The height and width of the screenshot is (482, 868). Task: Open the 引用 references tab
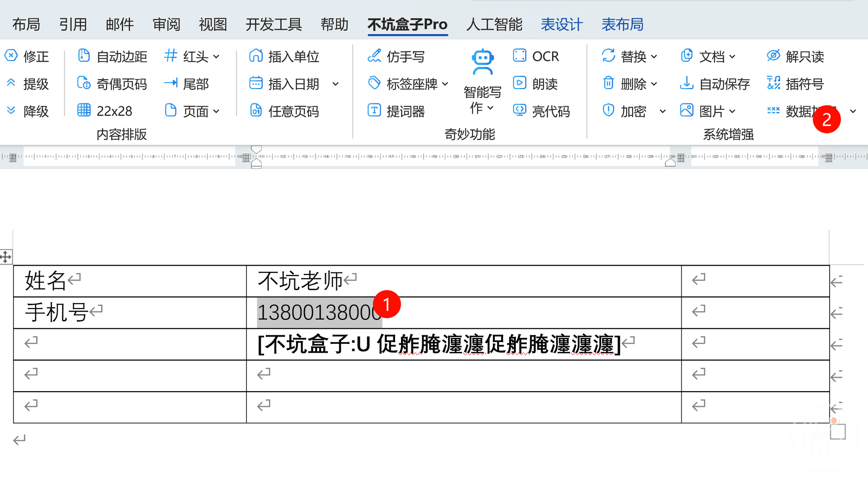tap(73, 24)
